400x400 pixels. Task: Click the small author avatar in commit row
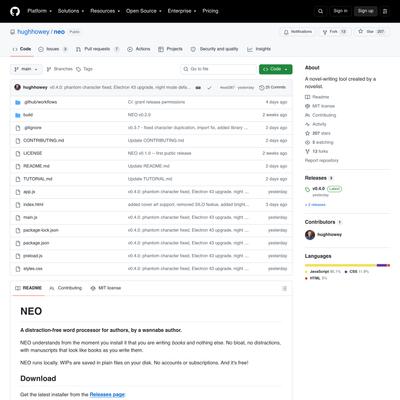18,87
